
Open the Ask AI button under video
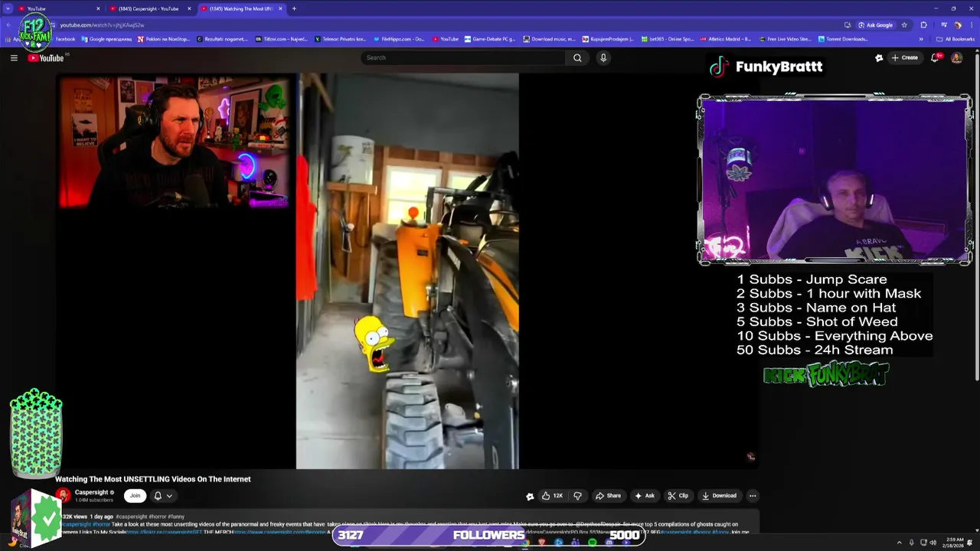coord(644,496)
